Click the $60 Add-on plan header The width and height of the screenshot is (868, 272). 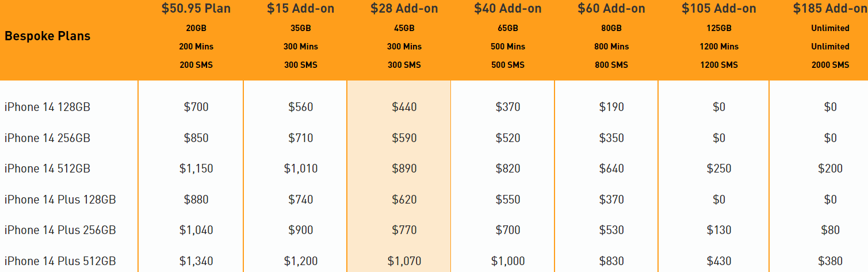(611, 9)
